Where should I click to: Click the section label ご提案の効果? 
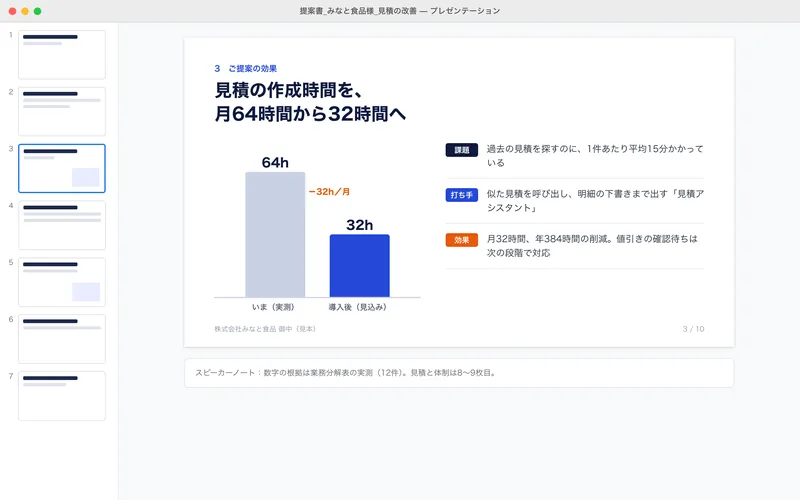253,68
